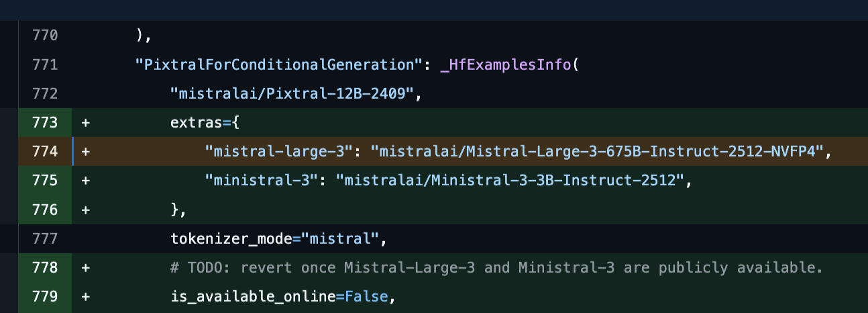Click the tokenizer_mode="mistral" code

[x=276, y=238]
